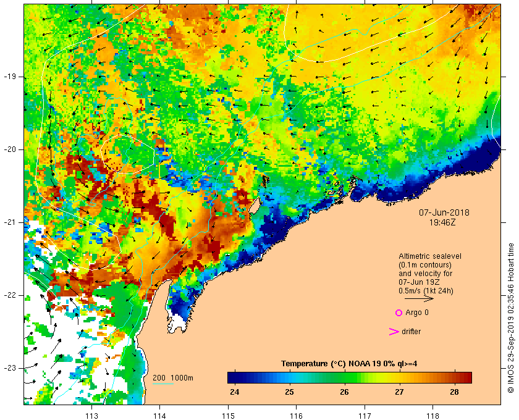Click the '200 1000m' depth contour label
519x420 pixels.
[x=173, y=378]
